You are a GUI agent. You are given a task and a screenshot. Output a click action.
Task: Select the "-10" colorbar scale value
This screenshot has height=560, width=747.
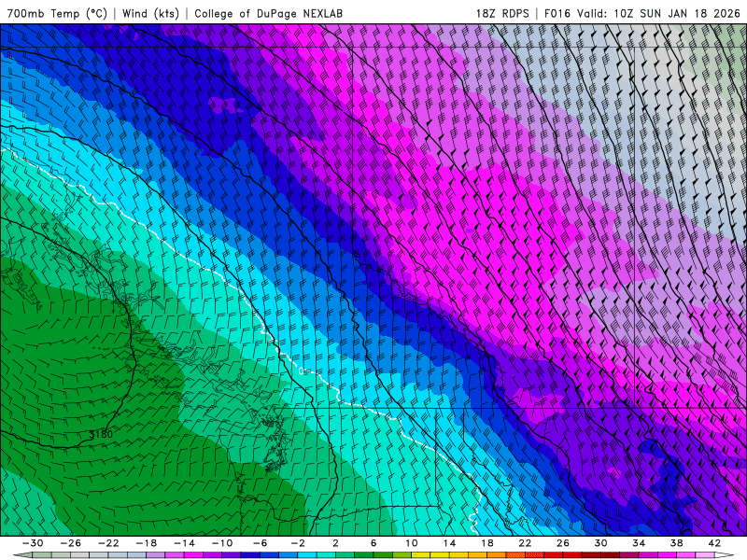222,543
